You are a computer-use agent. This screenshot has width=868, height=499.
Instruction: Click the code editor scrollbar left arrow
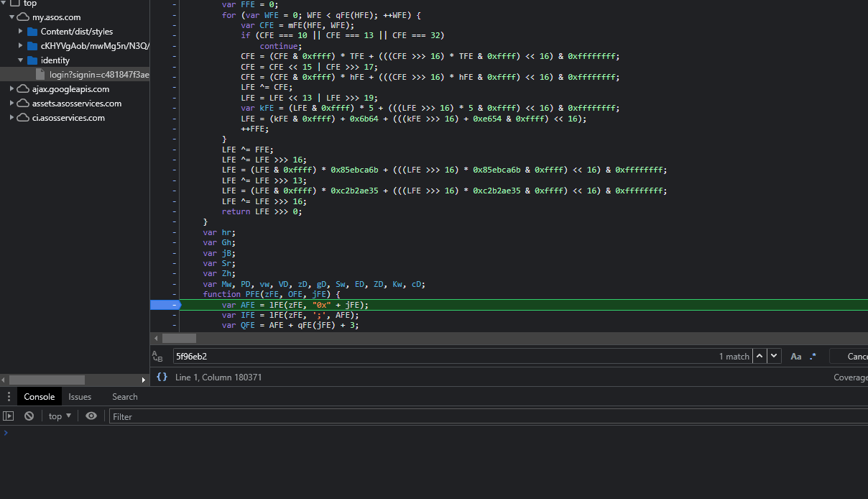click(x=157, y=338)
